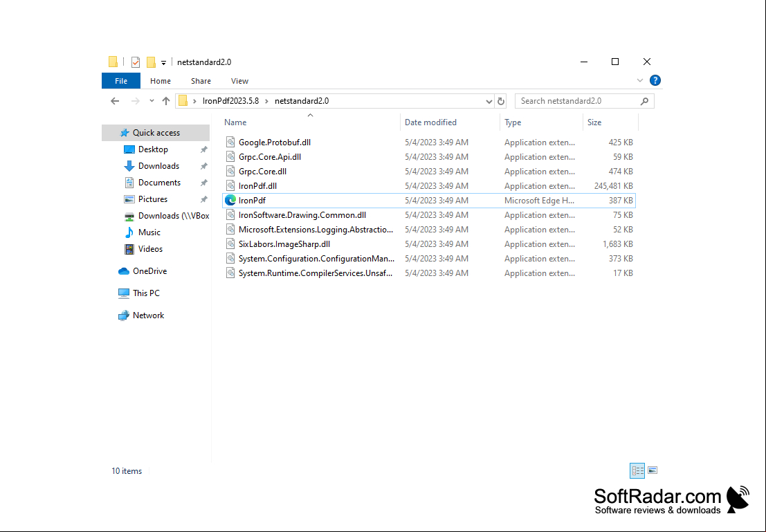Expand the breadcrumb arrow after IronPdf2023.5.8
The width and height of the screenshot is (766, 532).
tap(266, 101)
